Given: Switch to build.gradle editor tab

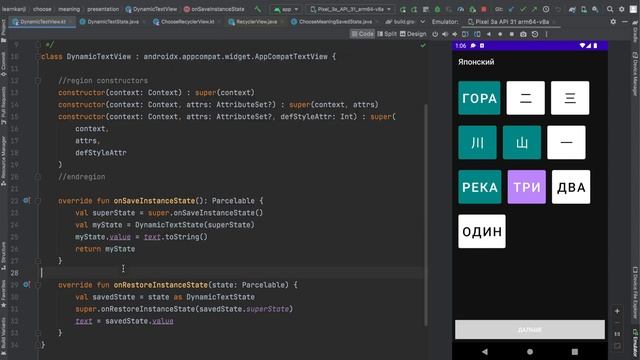Looking at the screenshot, I should [400, 22].
